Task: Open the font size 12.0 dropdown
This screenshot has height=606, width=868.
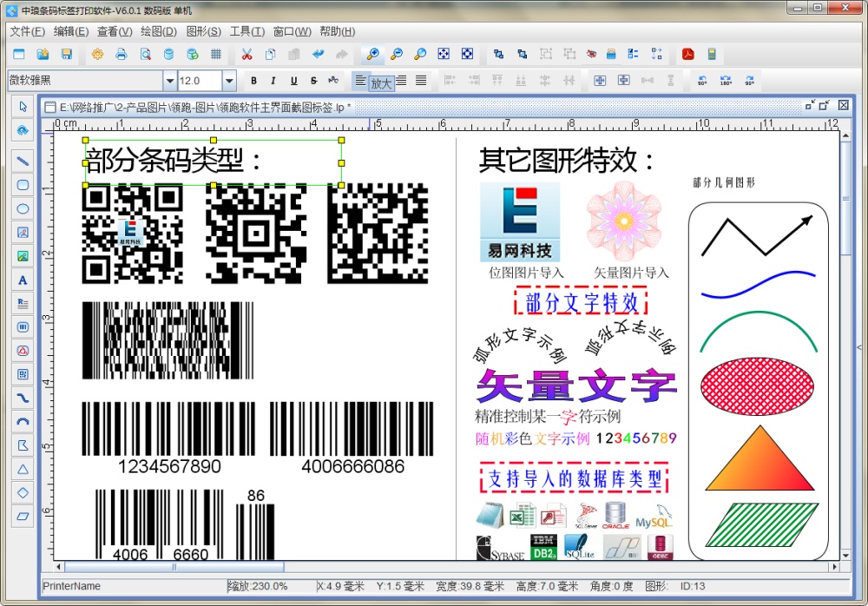Action: [229, 81]
